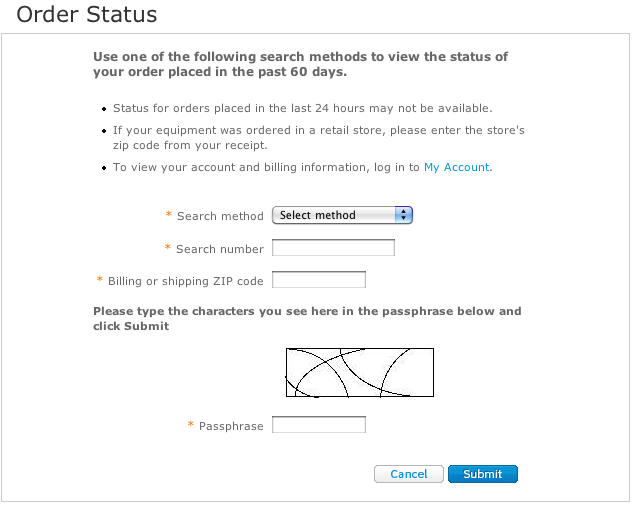632x506 pixels.
Task: Click the orange asterisk beside Passphrase
Action: click(191, 424)
